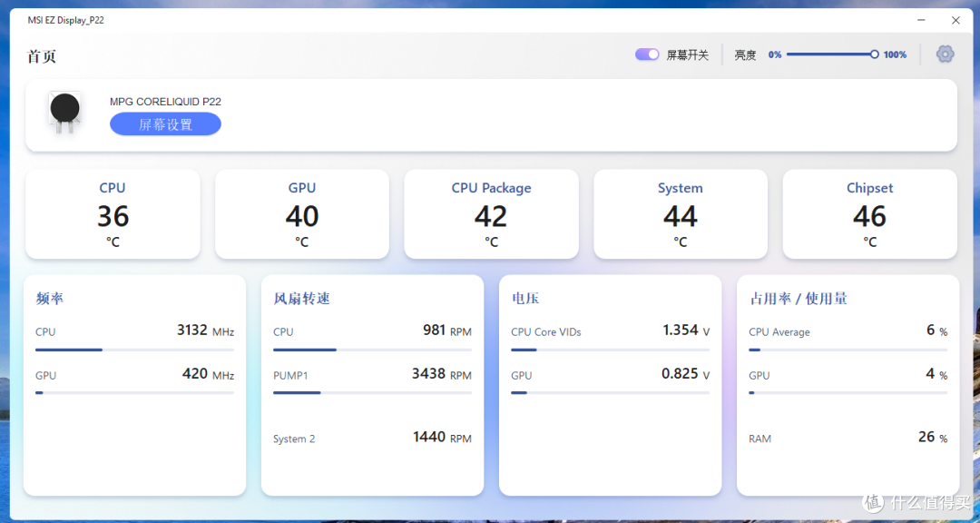Click the CPU Average label

[x=779, y=332]
